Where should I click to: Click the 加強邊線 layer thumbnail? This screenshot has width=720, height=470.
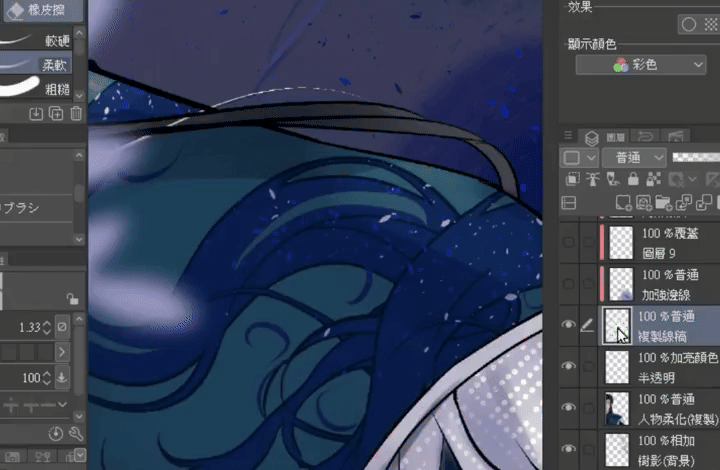click(621, 284)
